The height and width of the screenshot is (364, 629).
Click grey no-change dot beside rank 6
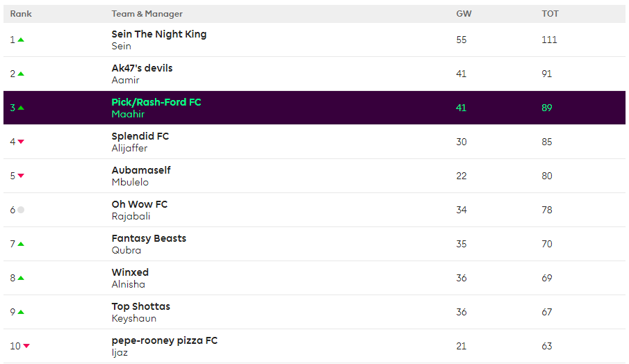(x=21, y=210)
